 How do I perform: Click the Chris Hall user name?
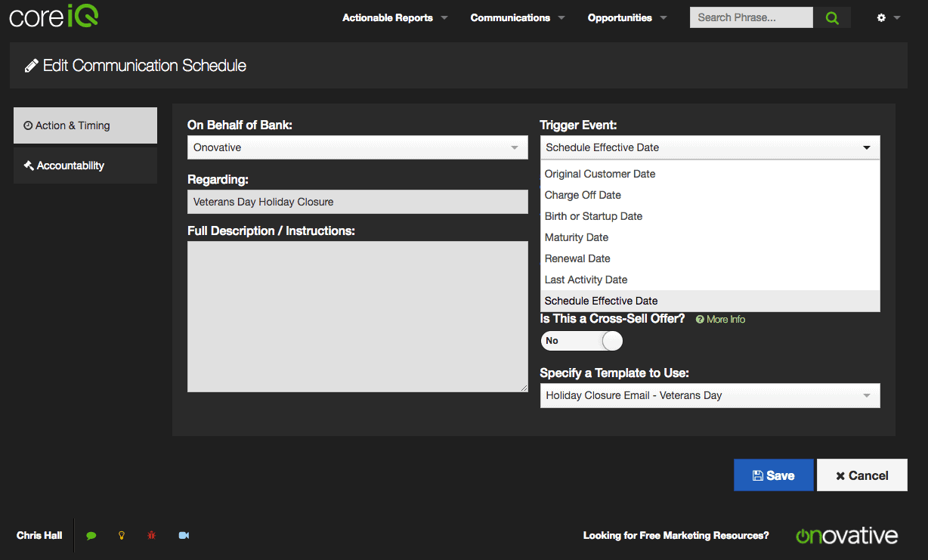[39, 536]
